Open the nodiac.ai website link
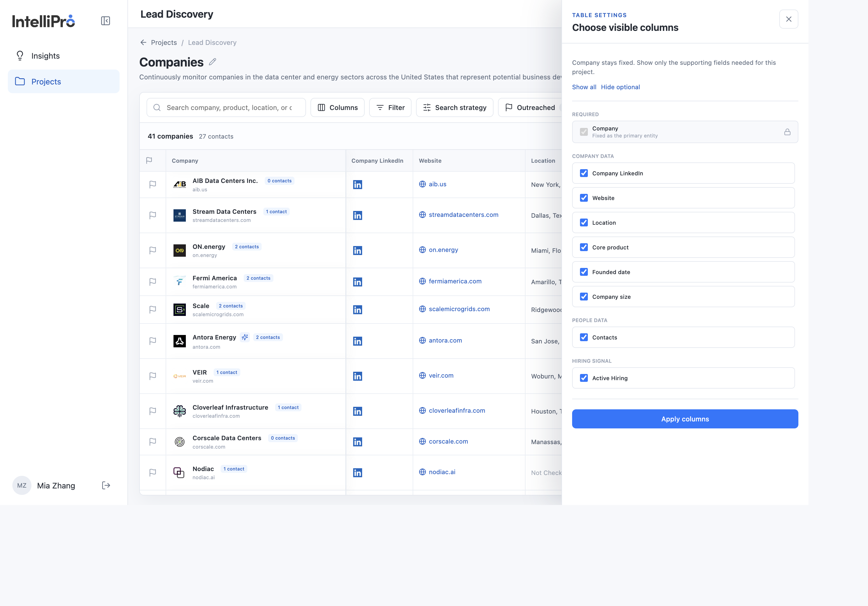This screenshot has height=606, width=868. tap(442, 472)
